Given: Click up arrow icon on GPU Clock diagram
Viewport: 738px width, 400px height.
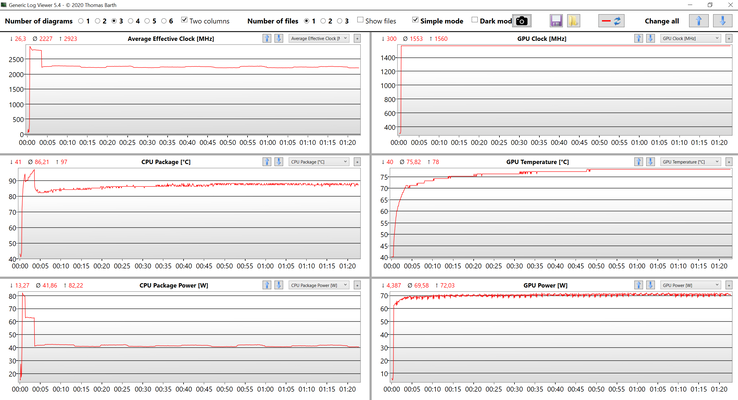Looking at the screenshot, I should [634, 38].
